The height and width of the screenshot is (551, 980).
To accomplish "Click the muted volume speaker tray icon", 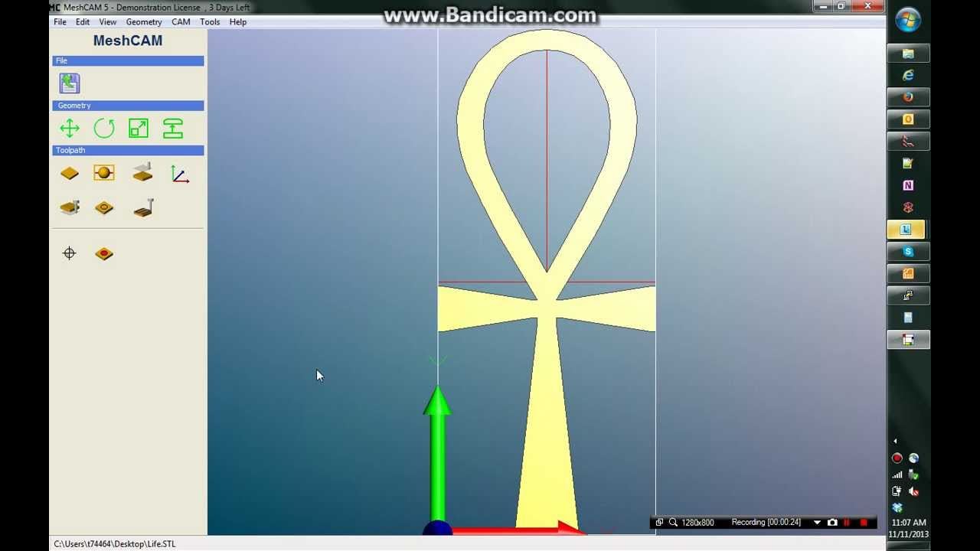I will 913,491.
